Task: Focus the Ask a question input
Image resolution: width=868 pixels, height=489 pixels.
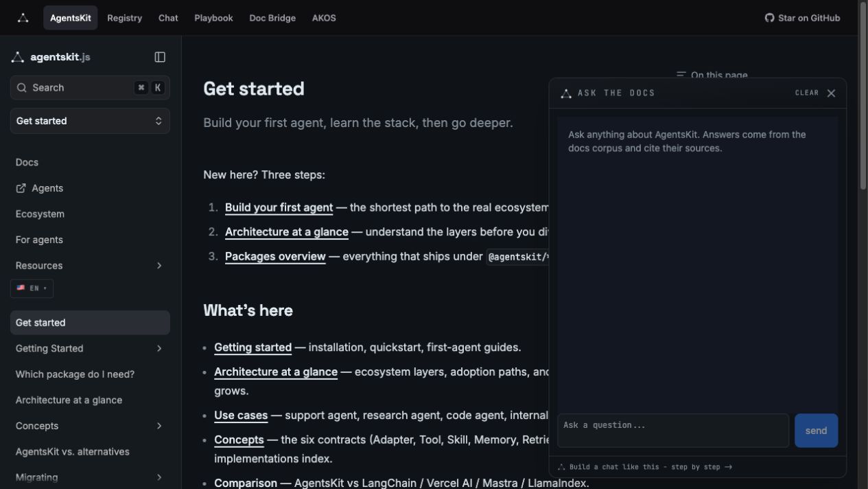Action: tap(673, 431)
